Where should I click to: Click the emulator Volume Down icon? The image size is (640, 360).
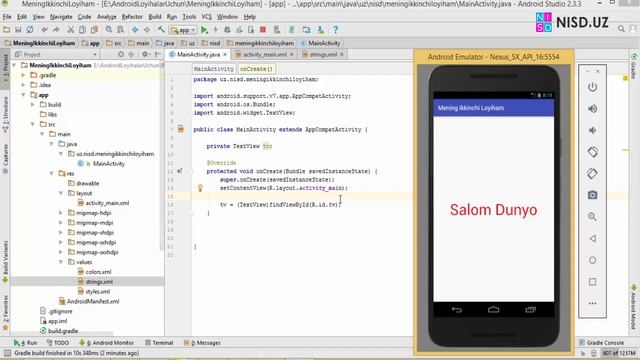(x=592, y=130)
